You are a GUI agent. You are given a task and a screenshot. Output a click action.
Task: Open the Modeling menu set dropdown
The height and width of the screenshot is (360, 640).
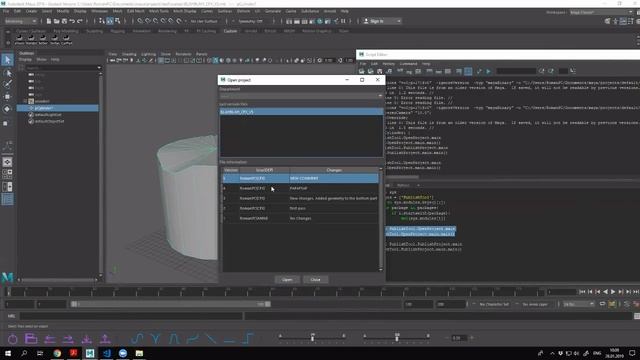20,21
